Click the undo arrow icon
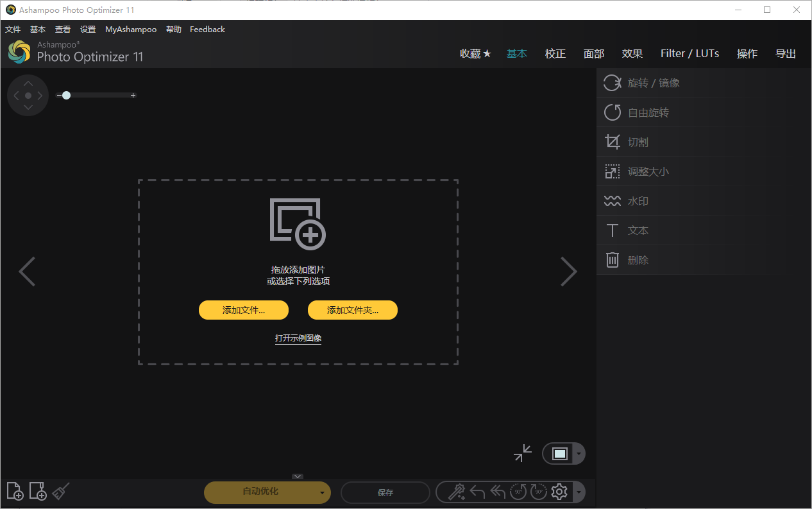The width and height of the screenshot is (812, 509). click(478, 492)
